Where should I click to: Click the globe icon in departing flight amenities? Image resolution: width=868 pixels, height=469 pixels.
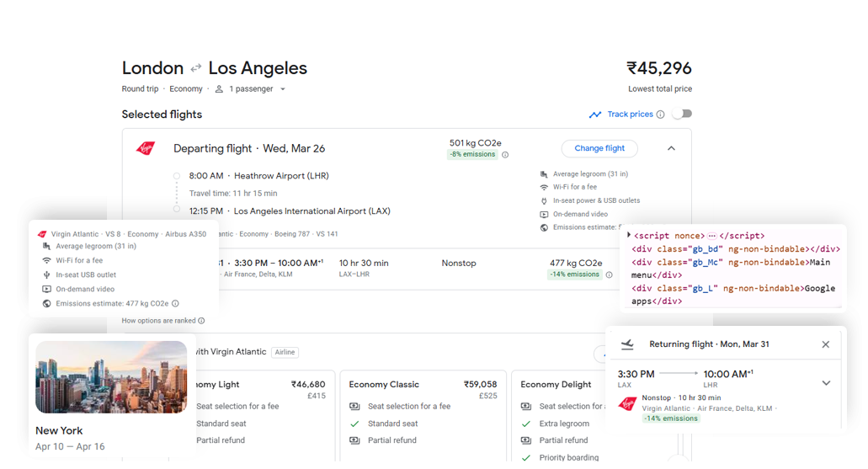pos(544,227)
